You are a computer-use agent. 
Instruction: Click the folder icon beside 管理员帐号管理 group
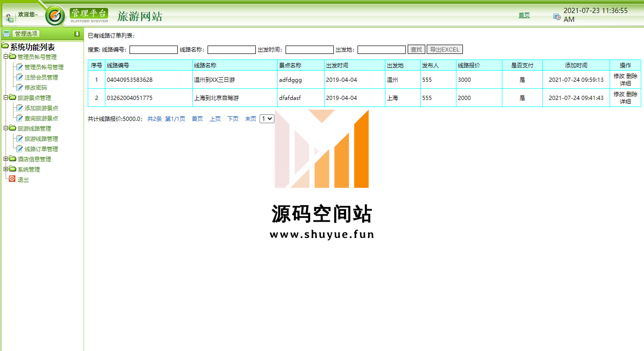(13, 57)
